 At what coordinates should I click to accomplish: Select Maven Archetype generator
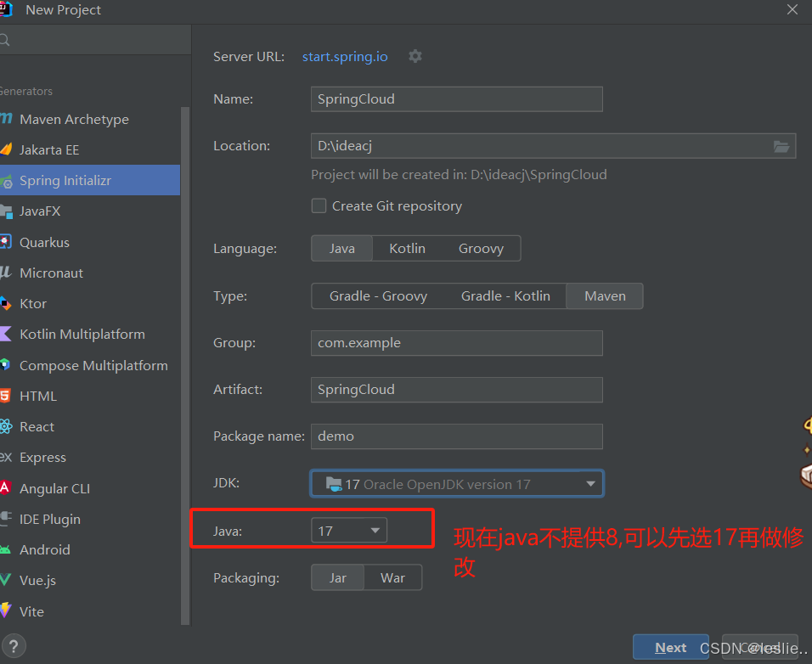[x=90, y=119]
